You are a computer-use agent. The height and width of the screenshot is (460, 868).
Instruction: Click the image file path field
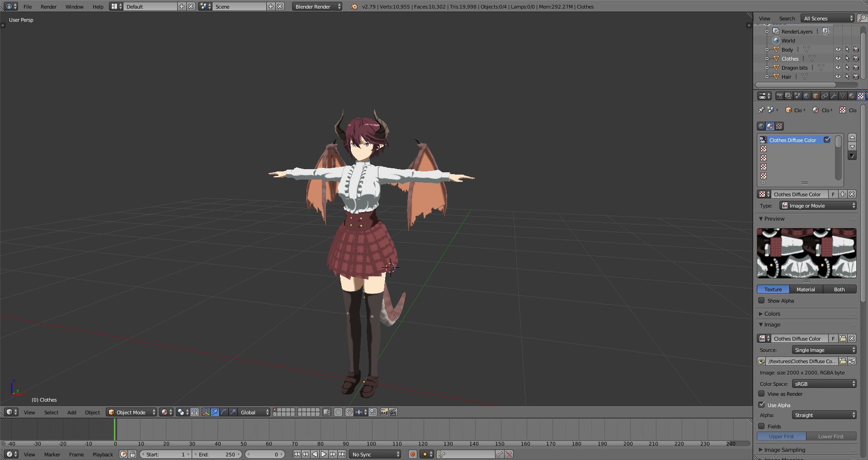point(802,361)
